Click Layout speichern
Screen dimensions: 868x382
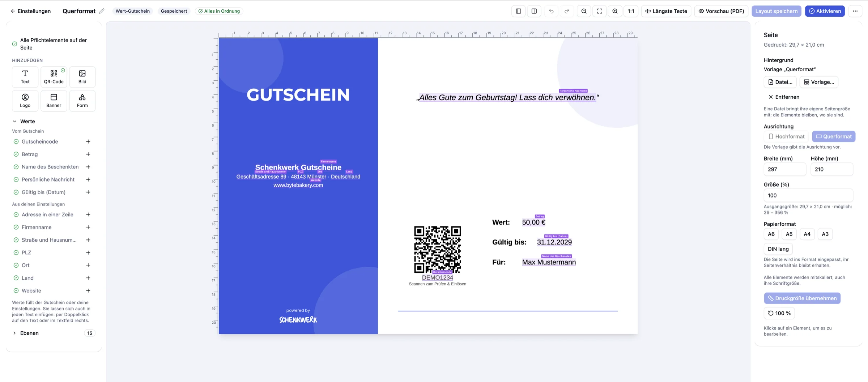(776, 11)
